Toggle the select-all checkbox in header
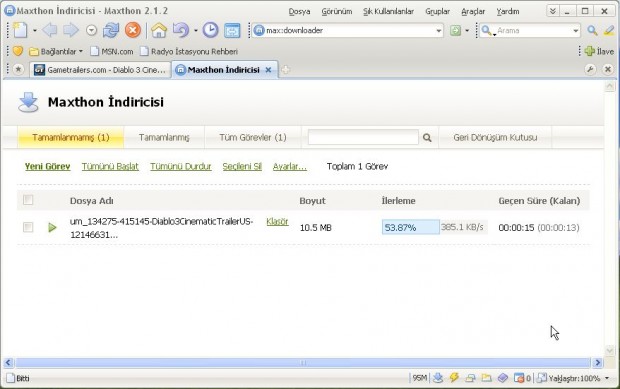The height and width of the screenshot is (389, 620). coord(28,200)
